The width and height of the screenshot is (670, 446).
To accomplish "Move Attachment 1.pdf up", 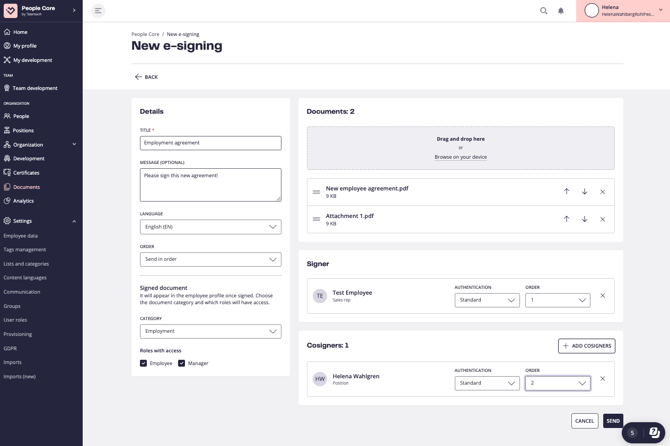I will point(566,219).
